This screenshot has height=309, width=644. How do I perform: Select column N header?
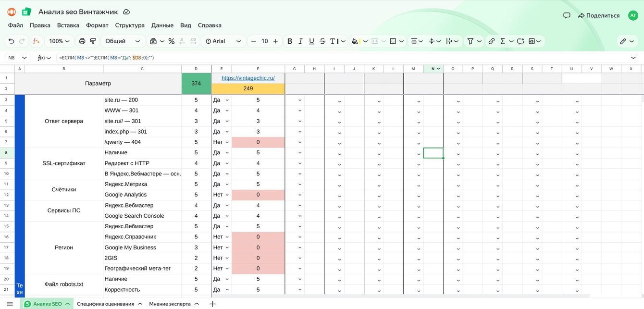[x=433, y=69]
